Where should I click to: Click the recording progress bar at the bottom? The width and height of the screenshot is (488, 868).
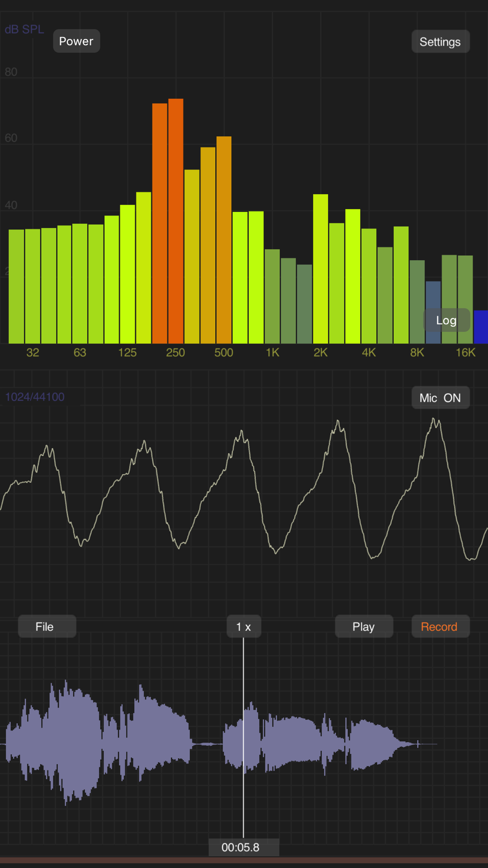244,860
